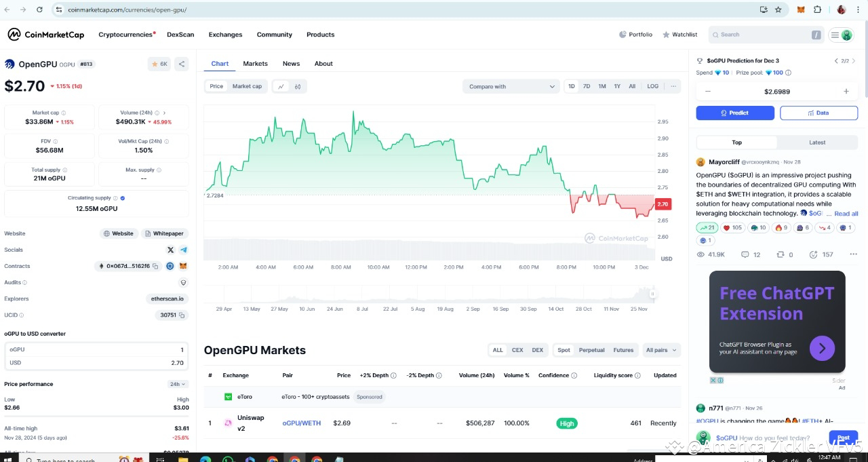Viewport: 868px width, 462px height.
Task: Filter markets by CEX
Action: (x=517, y=350)
